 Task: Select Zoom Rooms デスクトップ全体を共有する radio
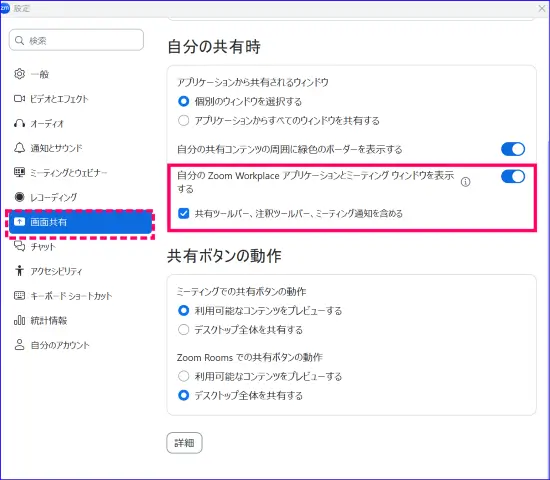[183, 395]
